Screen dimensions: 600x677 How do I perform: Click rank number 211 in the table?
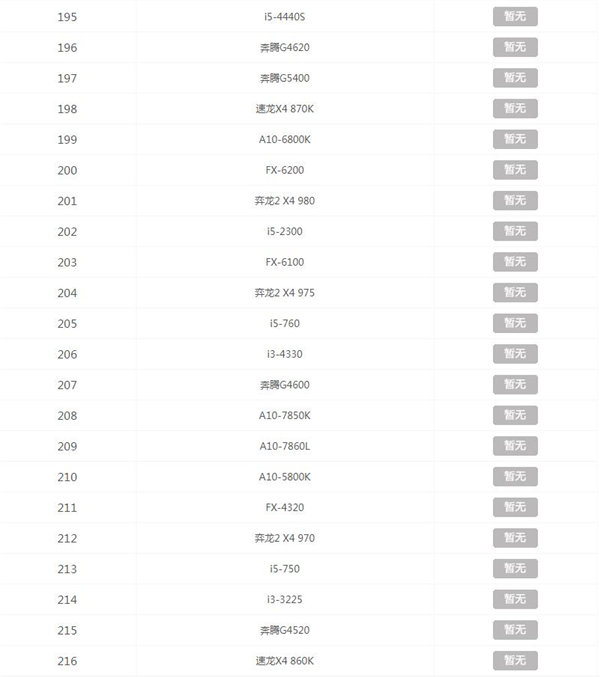pos(67,508)
